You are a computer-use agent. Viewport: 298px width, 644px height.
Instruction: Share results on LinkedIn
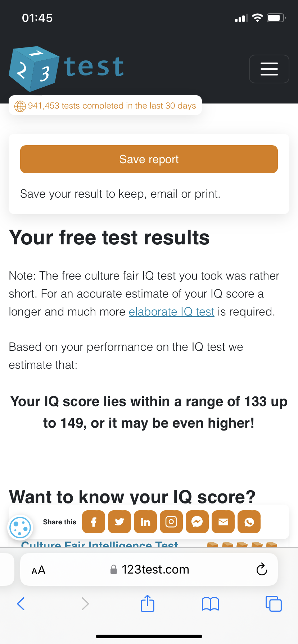tap(145, 522)
